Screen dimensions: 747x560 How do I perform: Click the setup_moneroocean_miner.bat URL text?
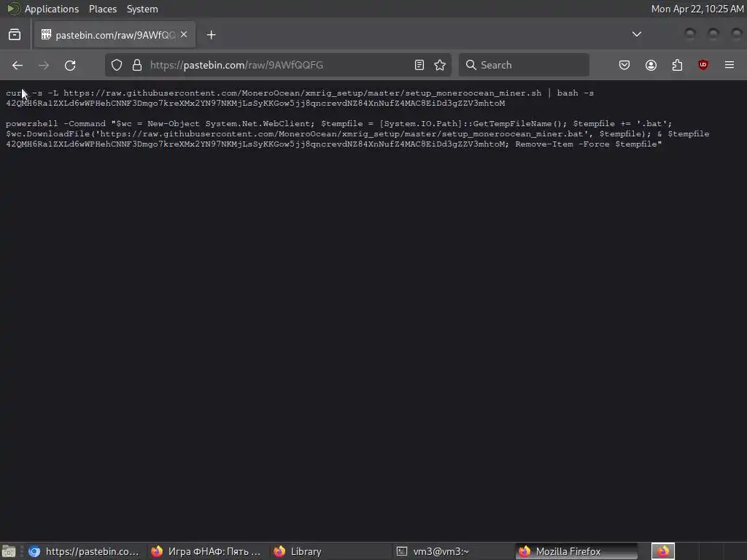pyautogui.click(x=341, y=134)
